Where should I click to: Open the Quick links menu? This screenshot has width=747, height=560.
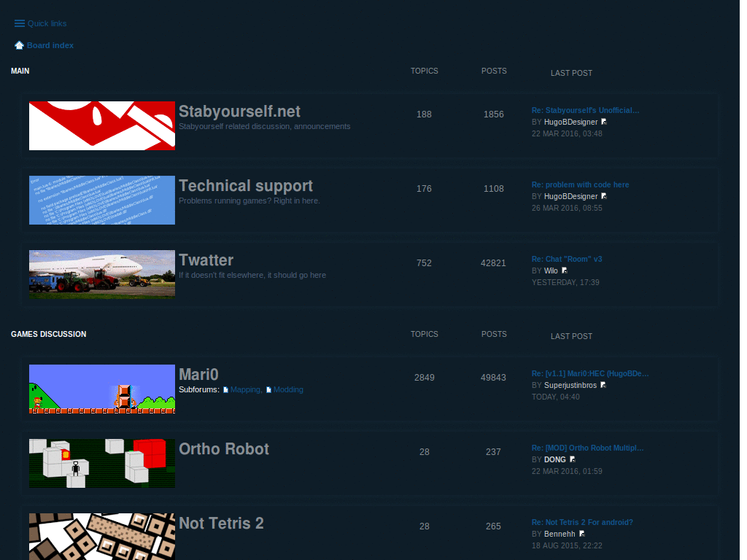(x=45, y=23)
